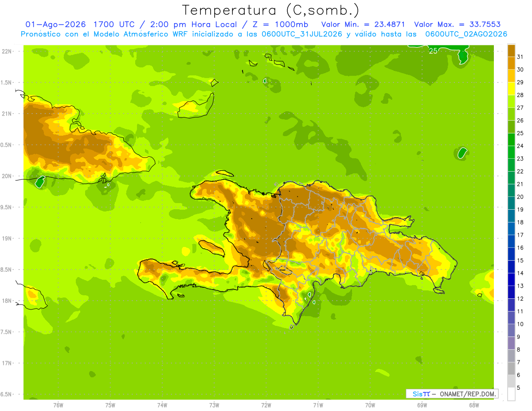Click the legend color band between 24 and 25
532x411 pixels.
click(x=511, y=140)
